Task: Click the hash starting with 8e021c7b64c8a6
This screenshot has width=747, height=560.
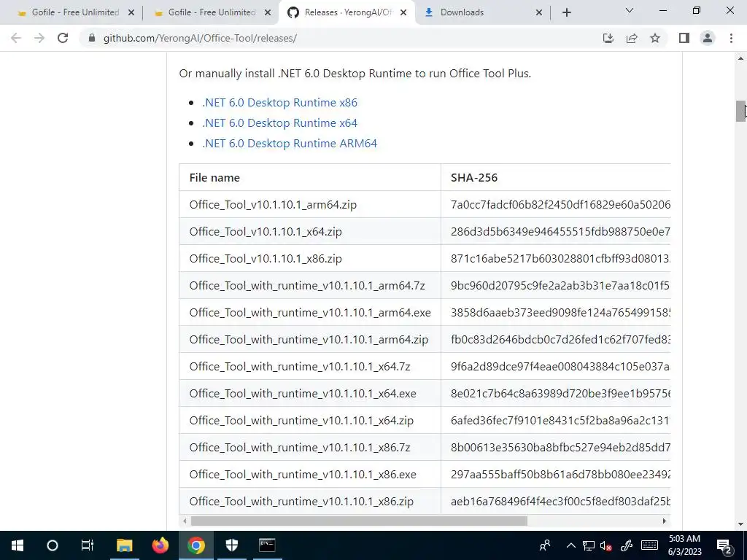Action: point(560,393)
